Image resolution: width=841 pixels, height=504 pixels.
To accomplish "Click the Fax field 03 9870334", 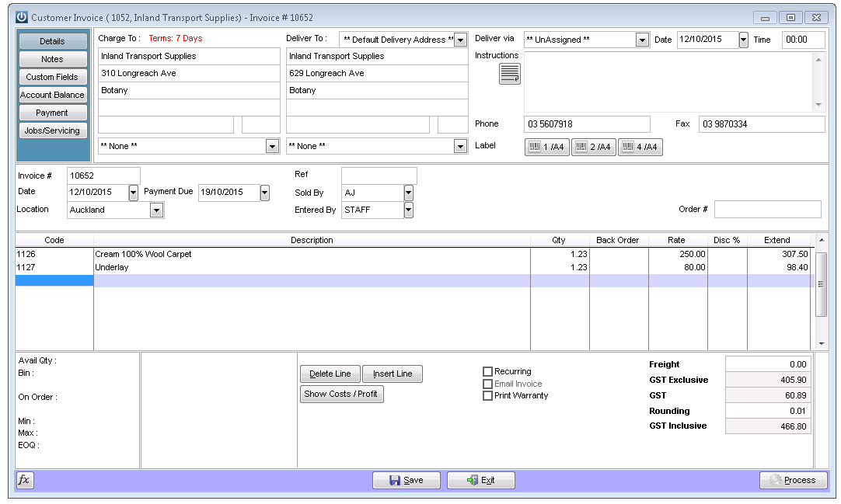I will [762, 124].
